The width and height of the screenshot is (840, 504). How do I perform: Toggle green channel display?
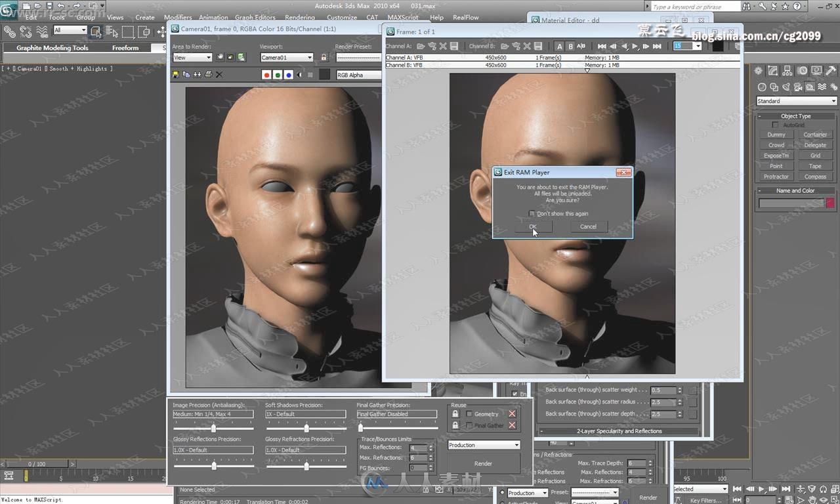(x=278, y=75)
